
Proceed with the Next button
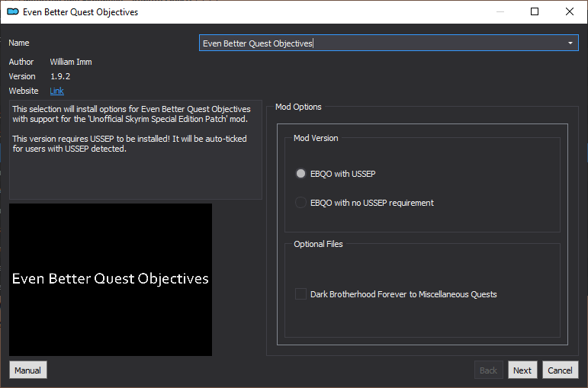(522, 370)
